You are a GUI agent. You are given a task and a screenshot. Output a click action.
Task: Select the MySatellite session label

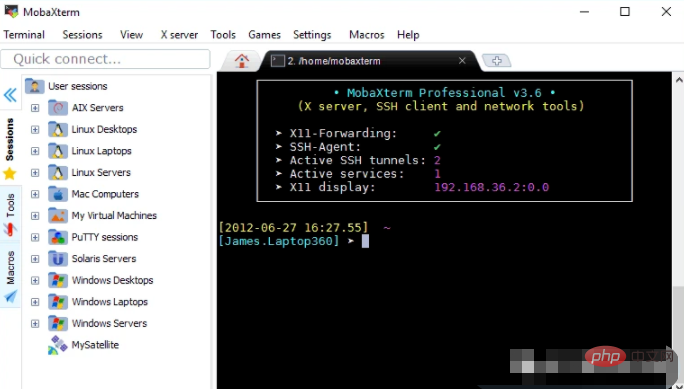tap(95, 345)
